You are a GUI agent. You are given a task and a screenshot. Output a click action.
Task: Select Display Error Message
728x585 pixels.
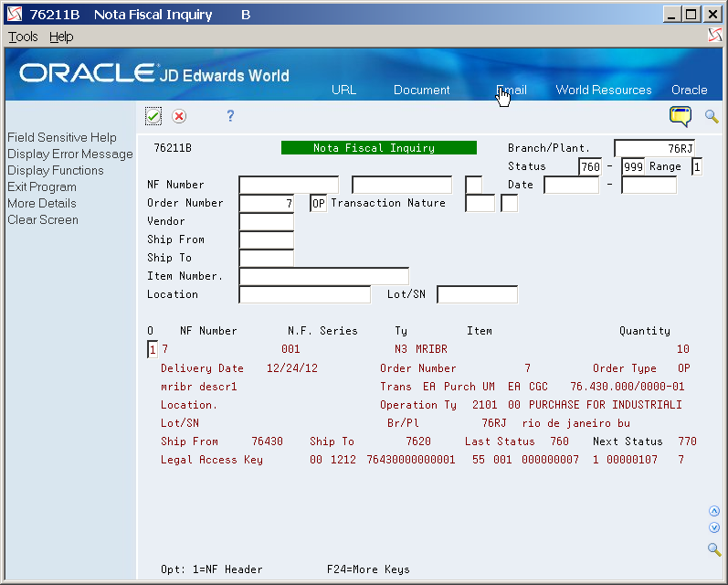70,154
